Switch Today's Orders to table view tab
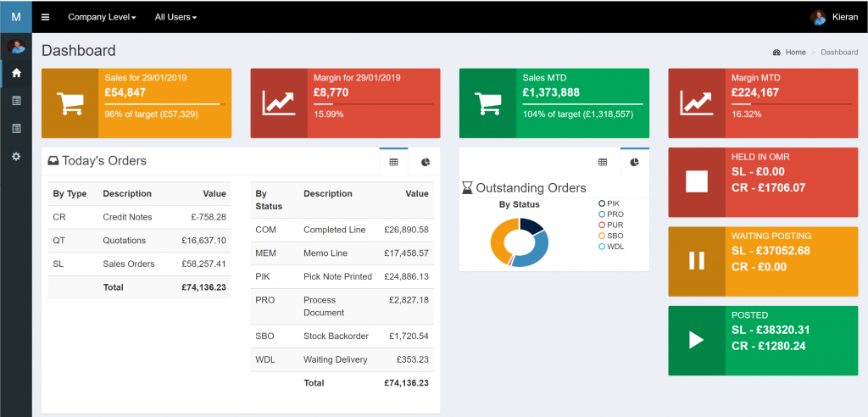Viewport: 868px width, 417px height. (x=393, y=162)
